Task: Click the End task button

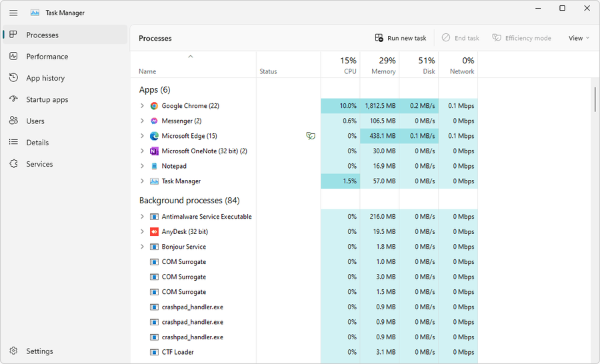Action: click(460, 38)
